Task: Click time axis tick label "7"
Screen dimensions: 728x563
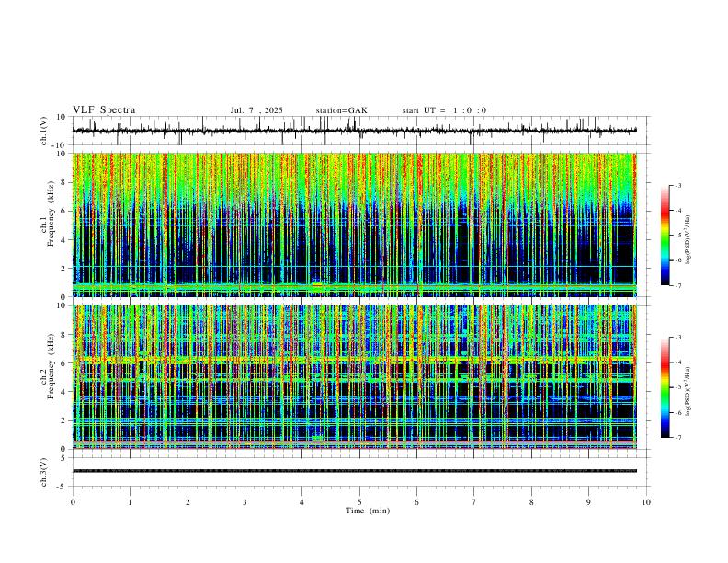Action: 474,502
